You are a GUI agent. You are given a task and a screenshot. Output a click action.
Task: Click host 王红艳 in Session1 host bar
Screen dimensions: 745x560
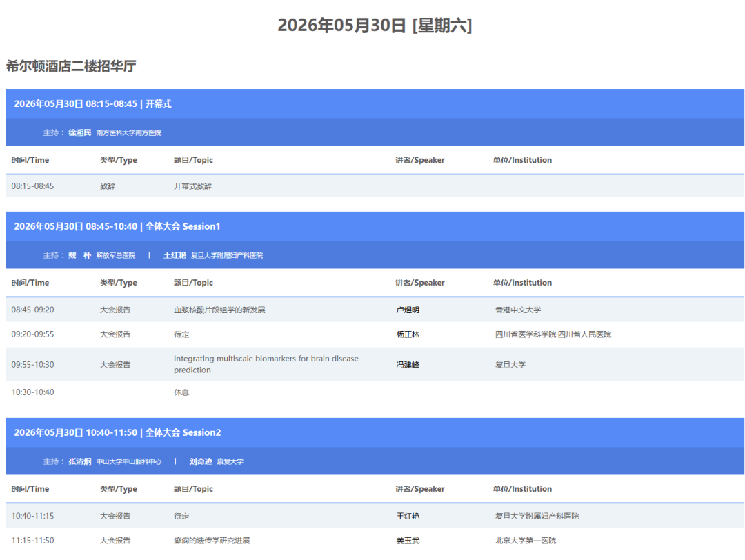pos(175,255)
